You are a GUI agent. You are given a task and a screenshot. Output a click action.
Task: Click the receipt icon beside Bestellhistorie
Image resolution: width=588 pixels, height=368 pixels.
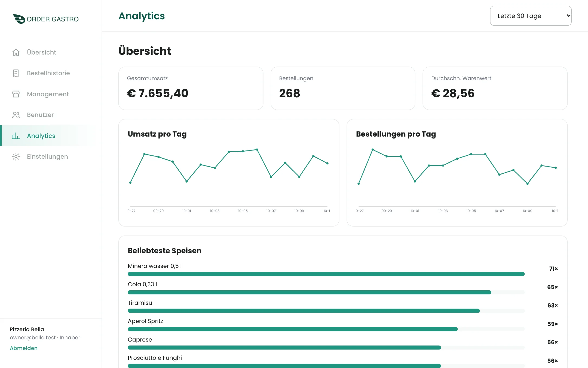pos(16,73)
